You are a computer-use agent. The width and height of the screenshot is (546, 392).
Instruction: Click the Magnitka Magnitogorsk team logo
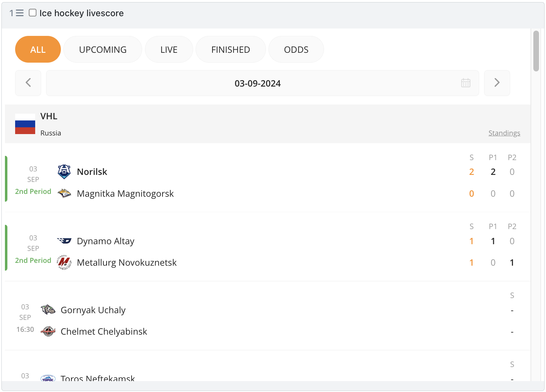point(64,194)
